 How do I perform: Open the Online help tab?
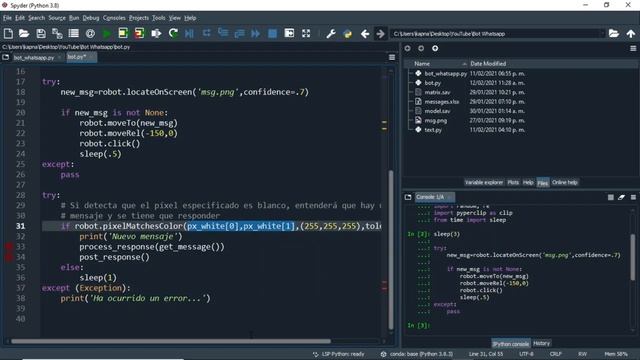(564, 182)
